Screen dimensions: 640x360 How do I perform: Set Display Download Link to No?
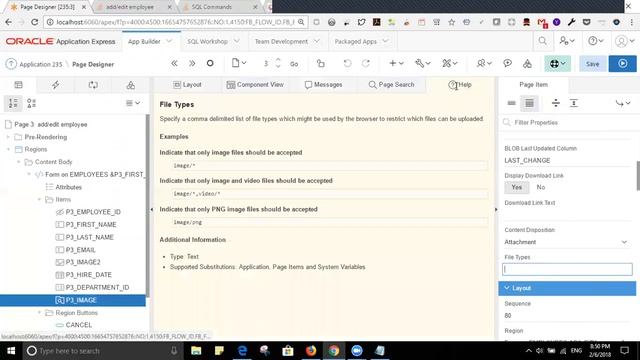[x=541, y=187]
